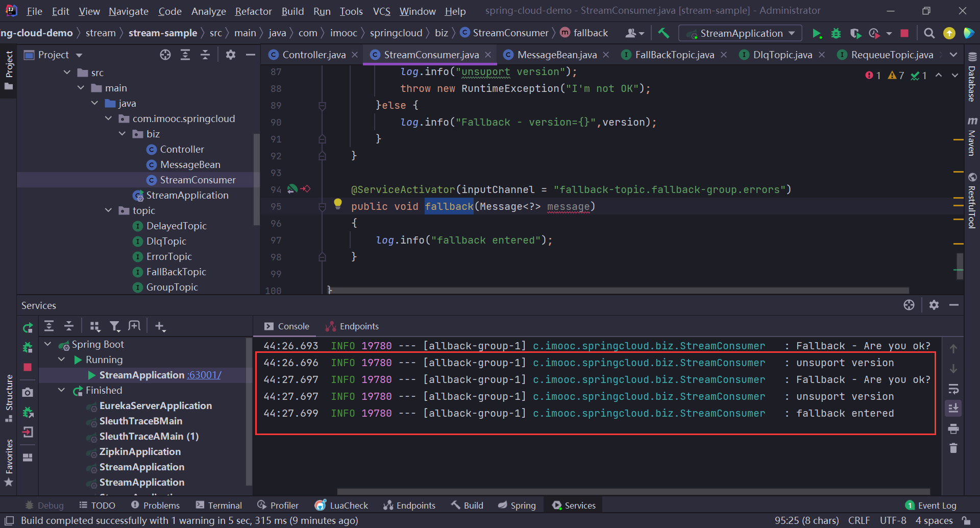Open the VCS menu

[381, 11]
